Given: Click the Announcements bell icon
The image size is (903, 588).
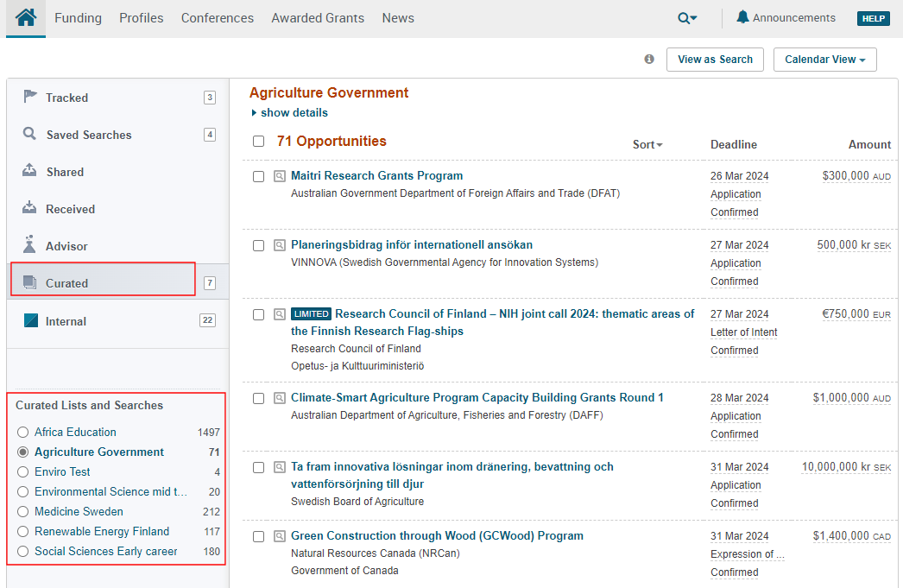Looking at the screenshot, I should [742, 17].
